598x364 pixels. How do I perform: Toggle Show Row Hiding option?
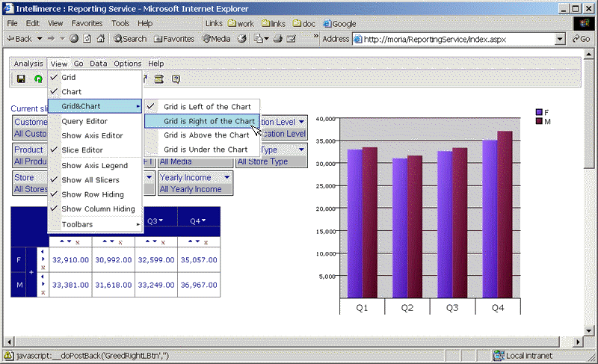click(x=95, y=194)
